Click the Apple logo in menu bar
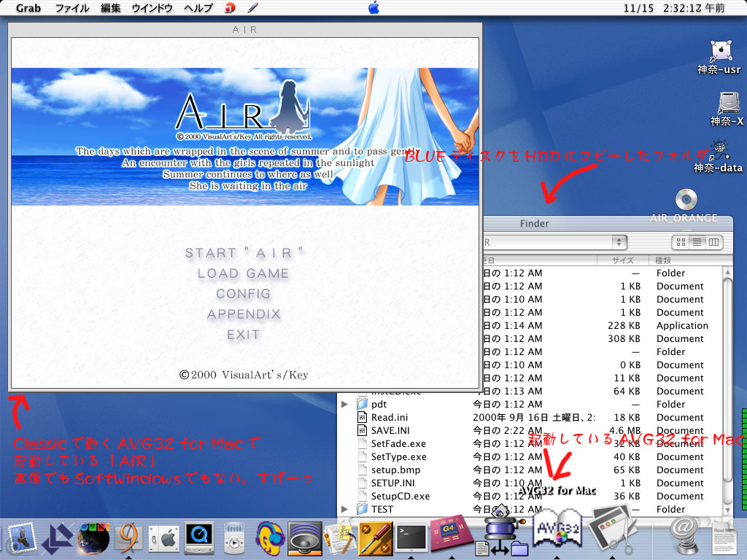This screenshot has width=747, height=560. tap(373, 7)
